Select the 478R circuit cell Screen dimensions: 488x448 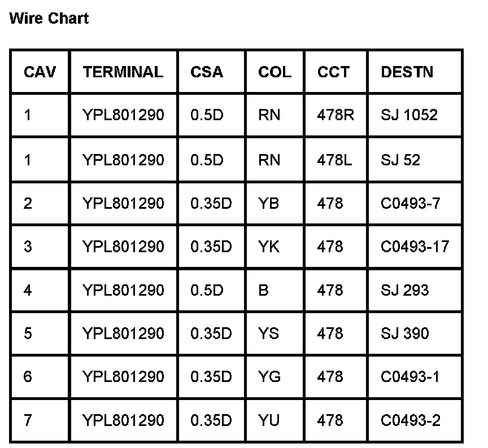tap(335, 115)
